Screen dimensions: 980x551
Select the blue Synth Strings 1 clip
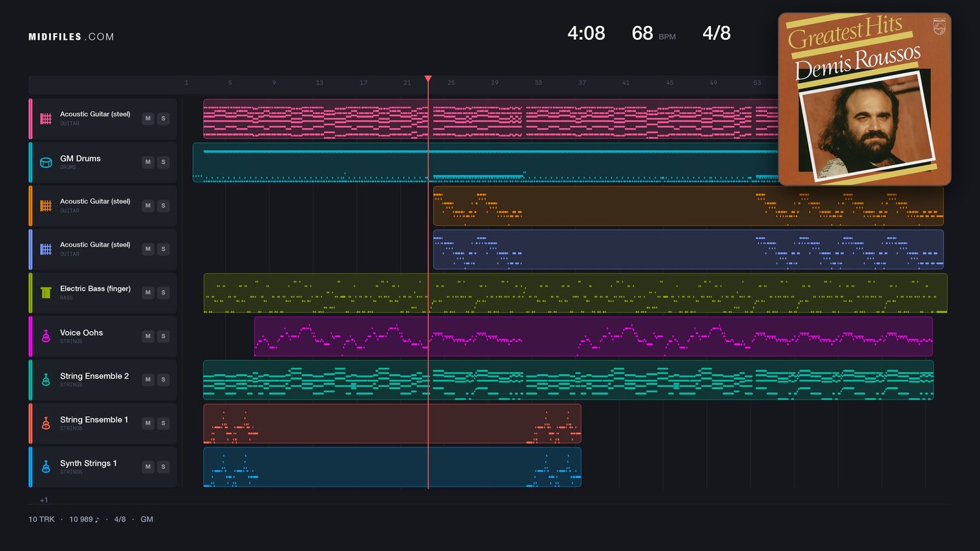click(392, 467)
